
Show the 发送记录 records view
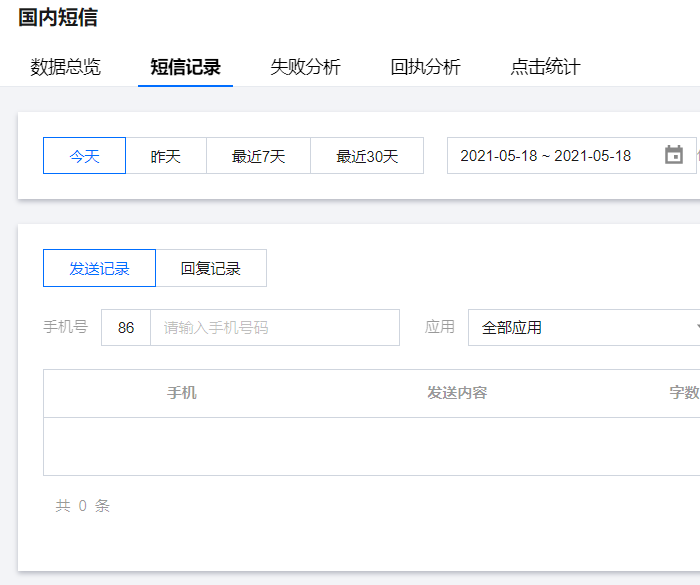(x=99, y=268)
